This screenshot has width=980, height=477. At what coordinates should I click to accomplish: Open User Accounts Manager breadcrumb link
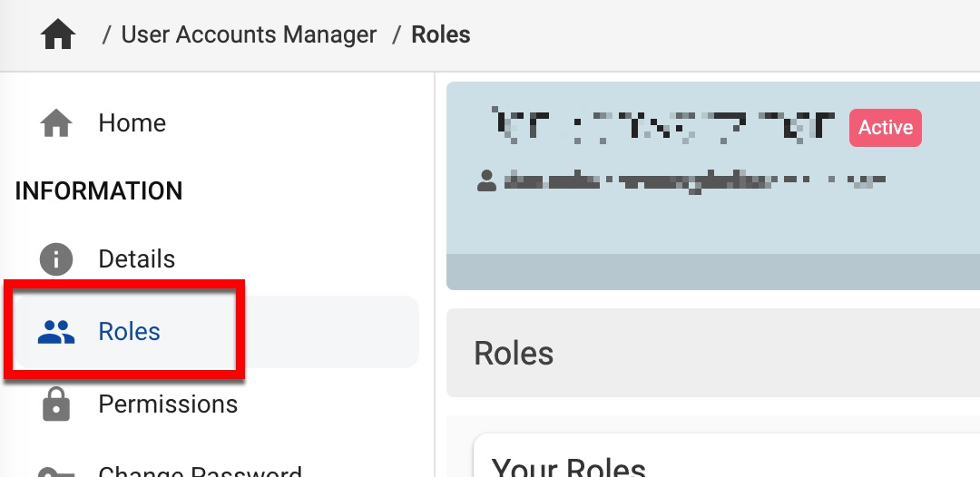coord(249,35)
